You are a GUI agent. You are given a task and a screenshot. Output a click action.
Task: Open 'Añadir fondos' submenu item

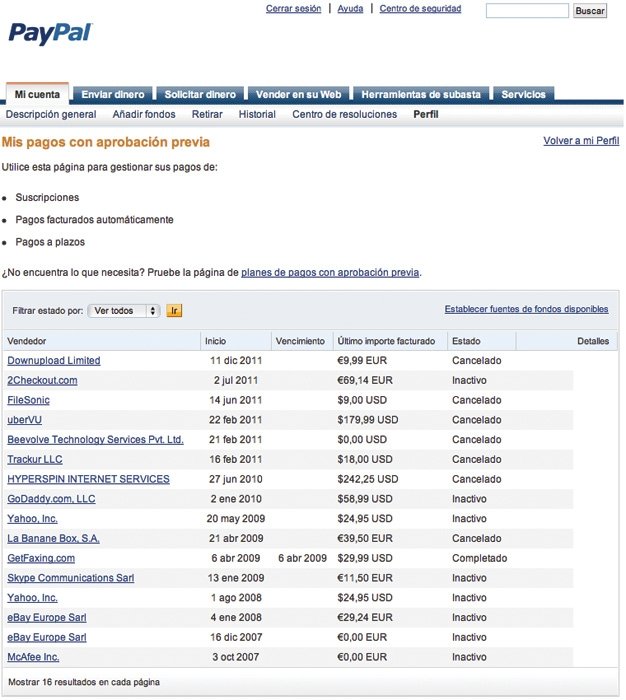144,115
